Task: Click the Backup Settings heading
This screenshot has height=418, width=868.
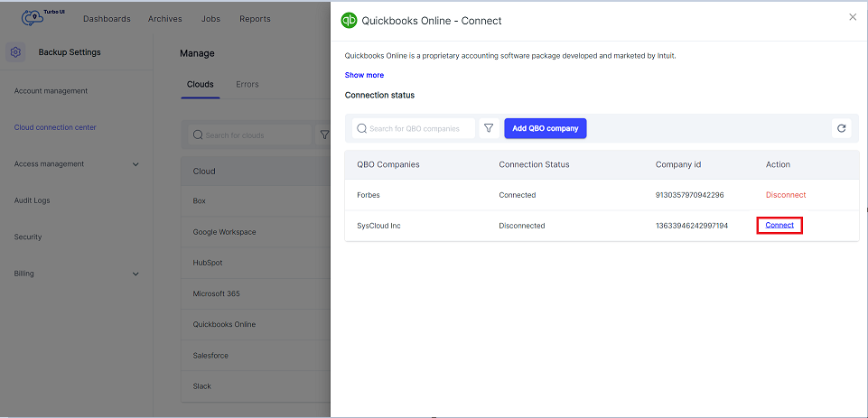Action: (x=70, y=52)
